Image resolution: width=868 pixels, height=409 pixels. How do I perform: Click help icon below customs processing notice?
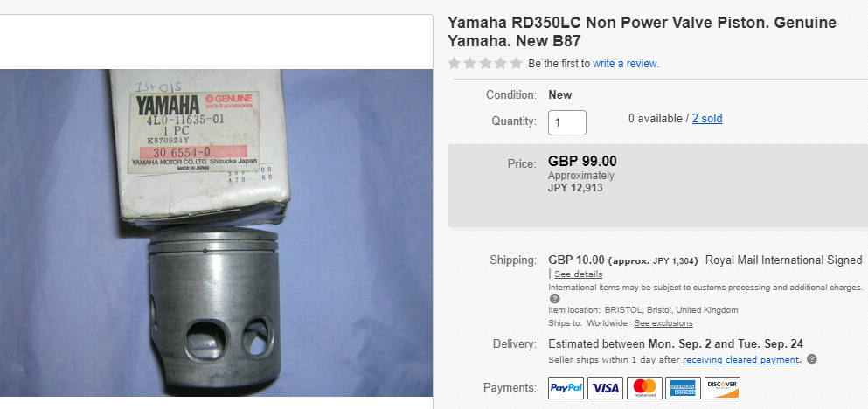tap(555, 298)
